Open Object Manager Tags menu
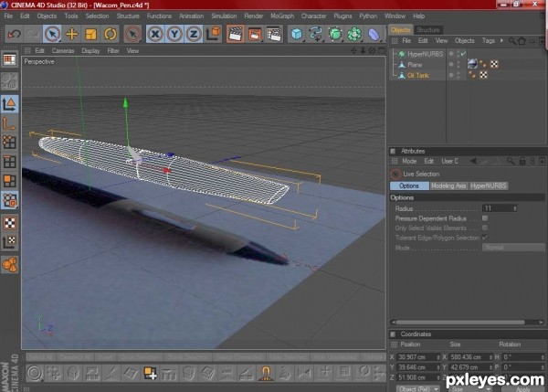Viewport: 548px width, 392px height. 489,41
